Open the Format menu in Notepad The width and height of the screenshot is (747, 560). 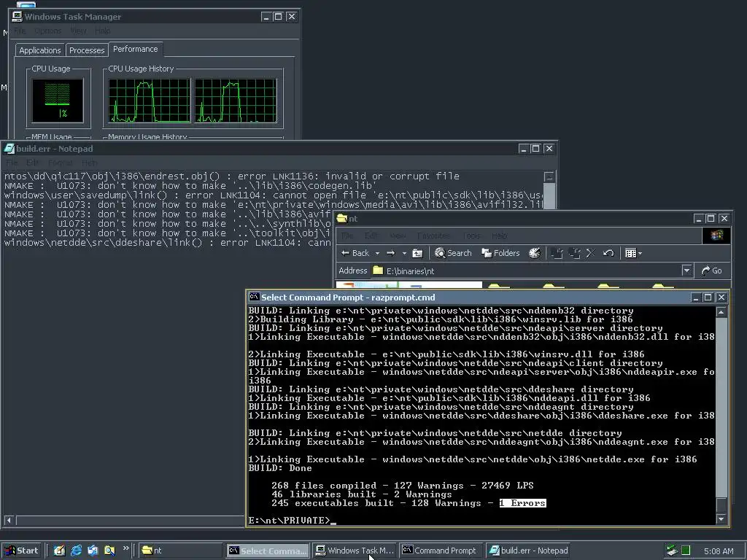point(60,163)
